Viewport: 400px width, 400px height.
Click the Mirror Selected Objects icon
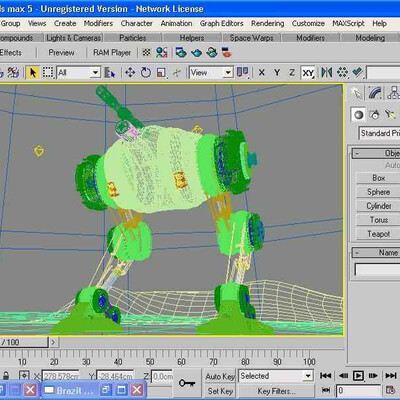coord(326,72)
